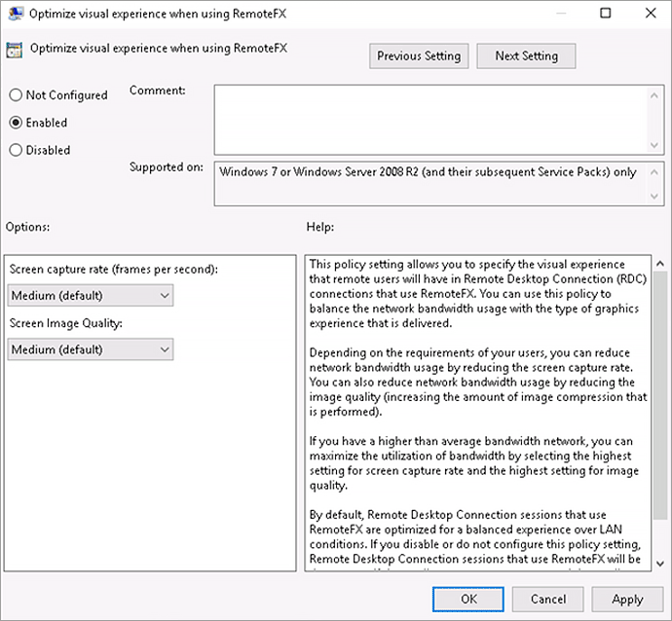Click the 'Screen Image Quality:' label
This screenshot has width=672, height=621.
tap(65, 323)
